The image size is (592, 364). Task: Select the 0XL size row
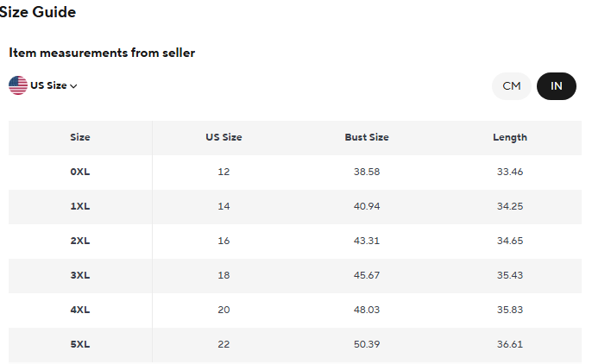coord(295,172)
